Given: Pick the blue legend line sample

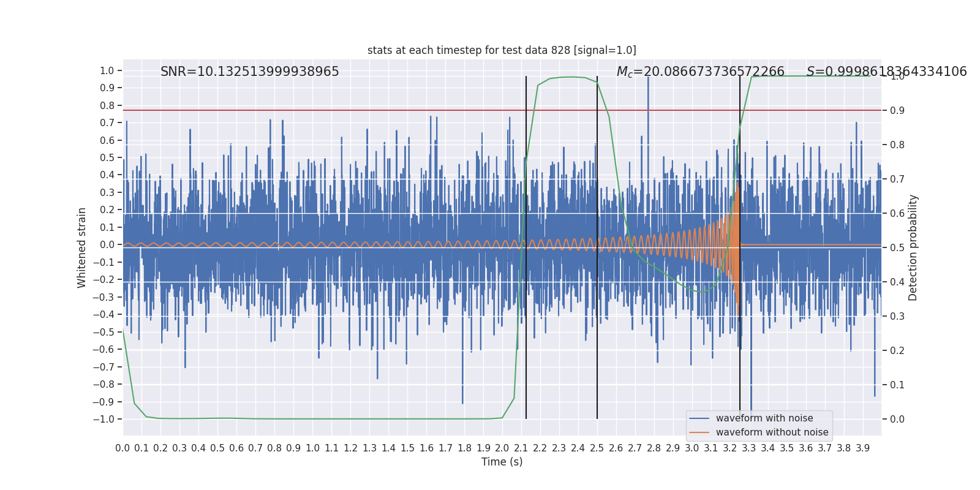Looking at the screenshot, I should point(699,418).
